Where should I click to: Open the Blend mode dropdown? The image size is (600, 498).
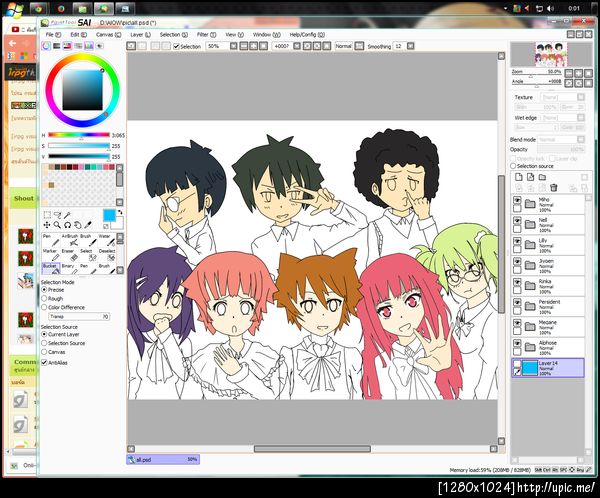coord(581,139)
